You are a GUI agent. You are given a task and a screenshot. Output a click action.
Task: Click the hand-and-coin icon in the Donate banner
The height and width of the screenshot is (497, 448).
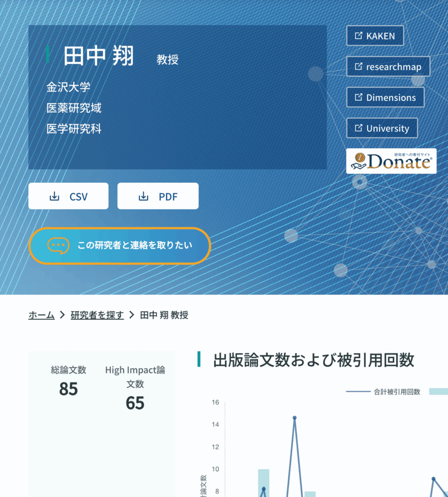[359, 161]
